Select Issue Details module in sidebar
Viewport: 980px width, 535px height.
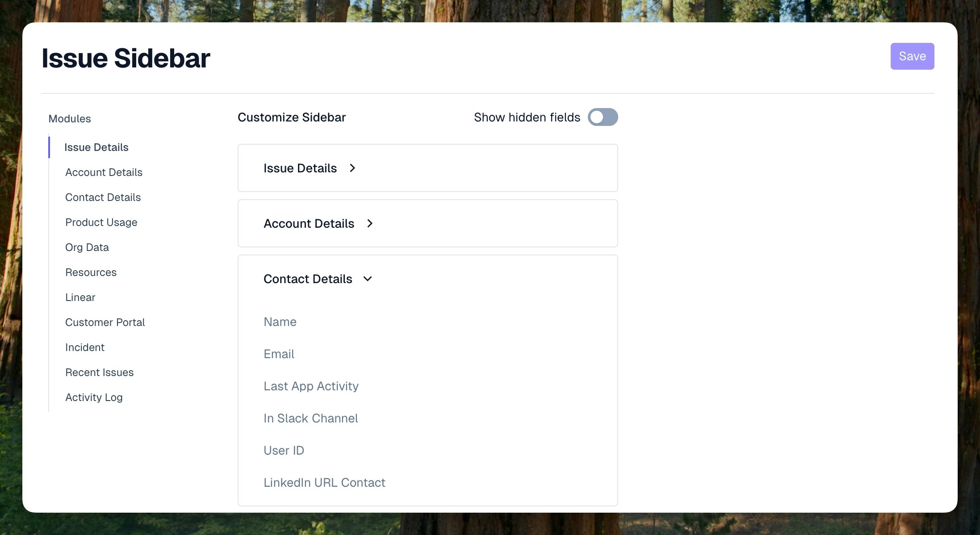click(96, 147)
